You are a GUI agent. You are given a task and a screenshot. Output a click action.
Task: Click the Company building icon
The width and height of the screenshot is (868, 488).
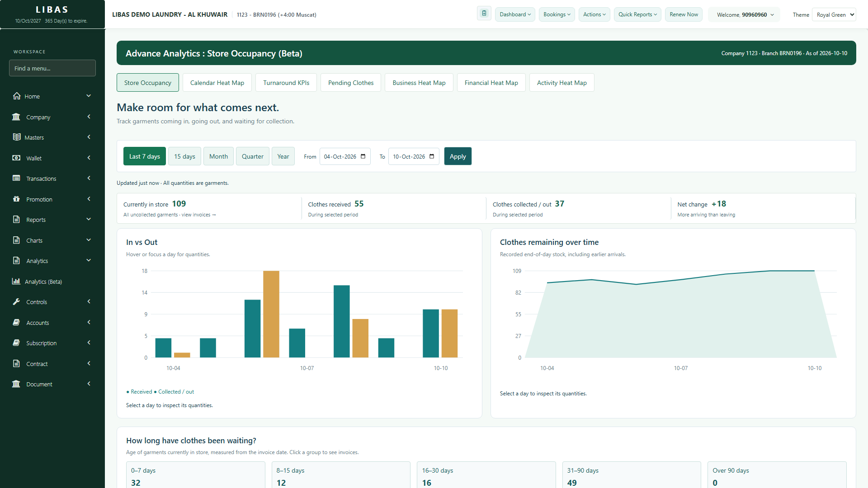(16, 117)
